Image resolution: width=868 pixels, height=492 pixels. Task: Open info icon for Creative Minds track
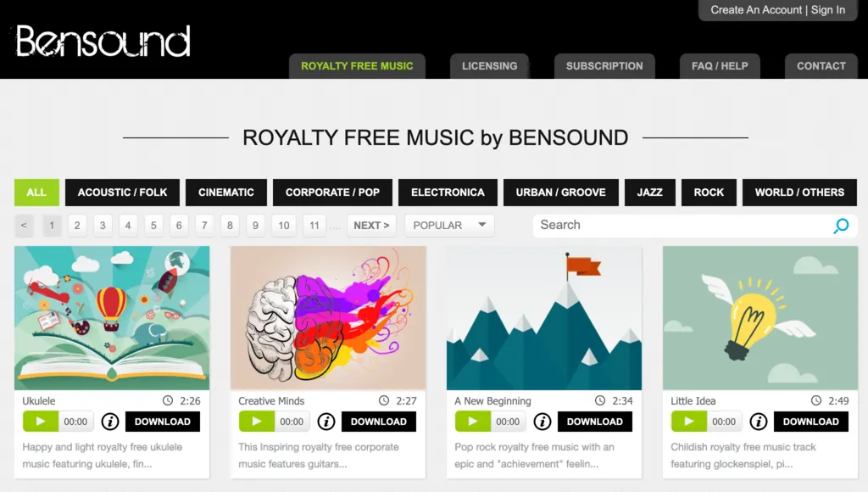coord(326,422)
